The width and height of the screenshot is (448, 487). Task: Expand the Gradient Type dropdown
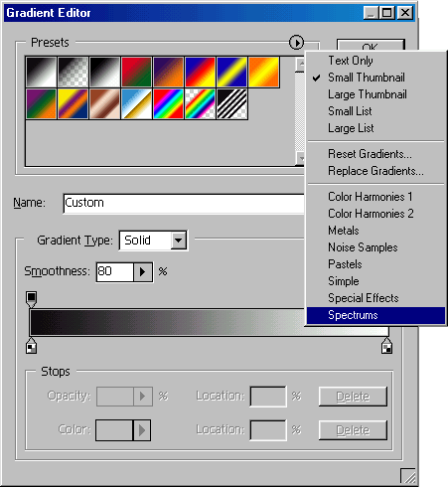tap(179, 241)
